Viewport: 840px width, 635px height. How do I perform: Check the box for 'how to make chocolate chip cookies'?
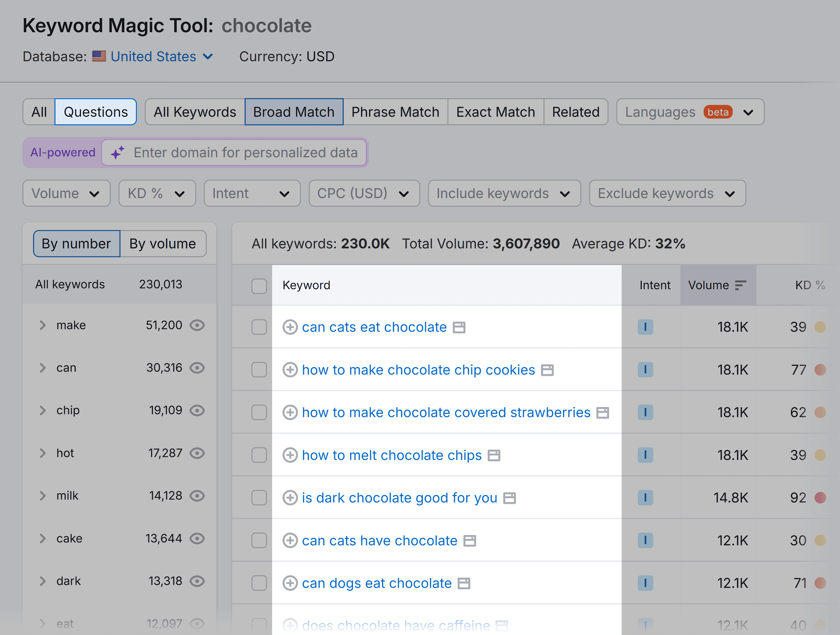click(x=259, y=370)
